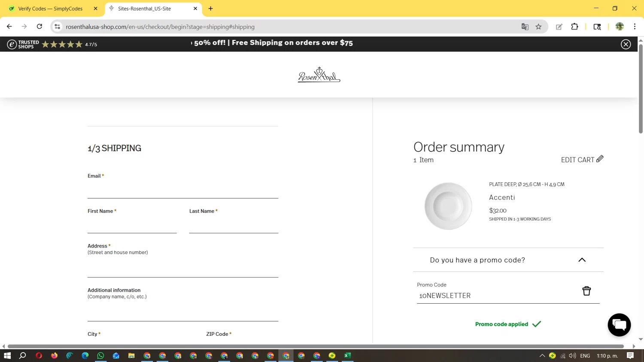
Task: Collapse the 'Do you have a promo code?' section
Action: 582,260
